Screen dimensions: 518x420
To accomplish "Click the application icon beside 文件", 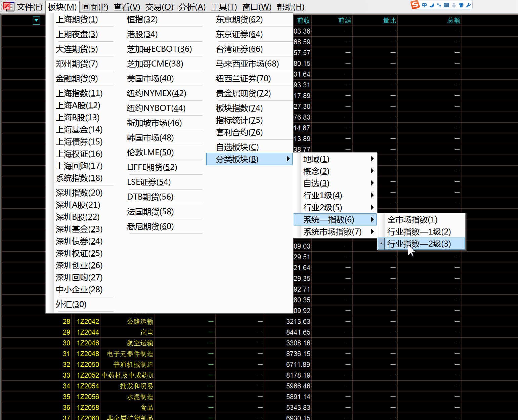I will pos(8,7).
